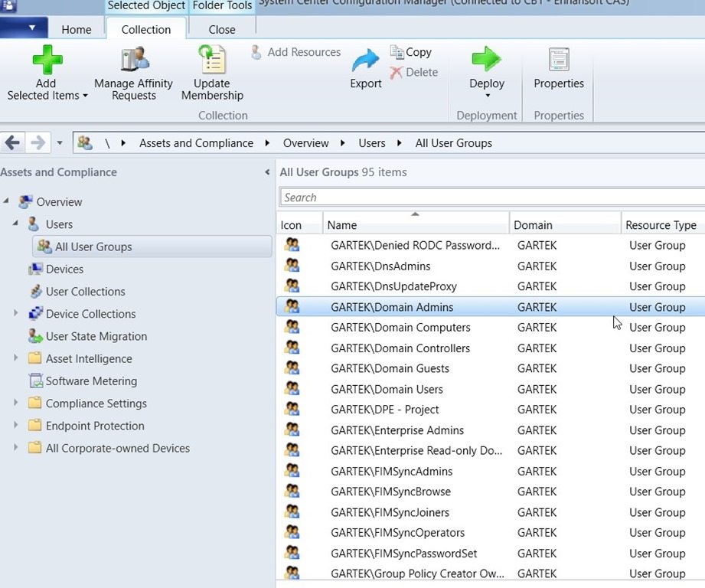Click the Compliance Settings folder icon
This screenshot has height=588, width=705.
tap(34, 403)
